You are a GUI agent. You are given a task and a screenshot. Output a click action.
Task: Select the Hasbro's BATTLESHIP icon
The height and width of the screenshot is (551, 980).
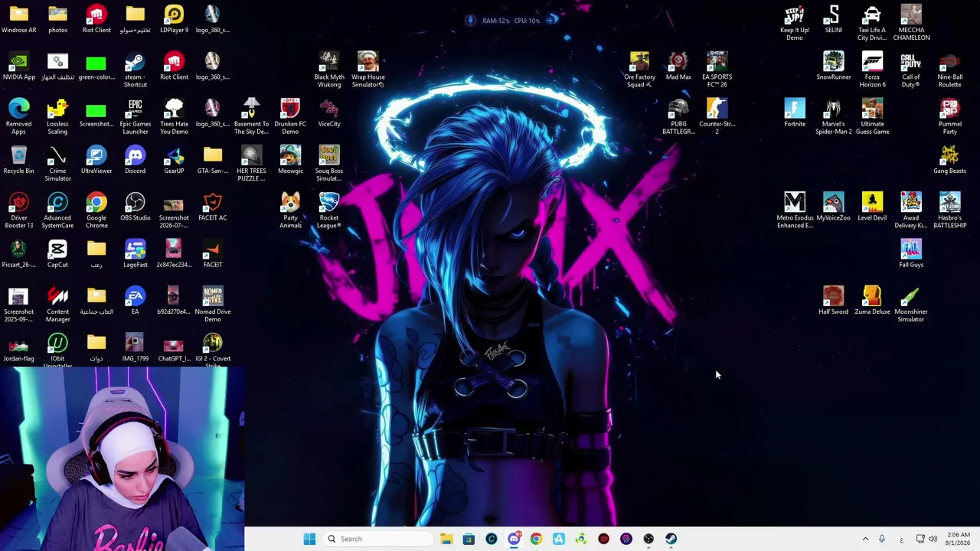pos(949,211)
